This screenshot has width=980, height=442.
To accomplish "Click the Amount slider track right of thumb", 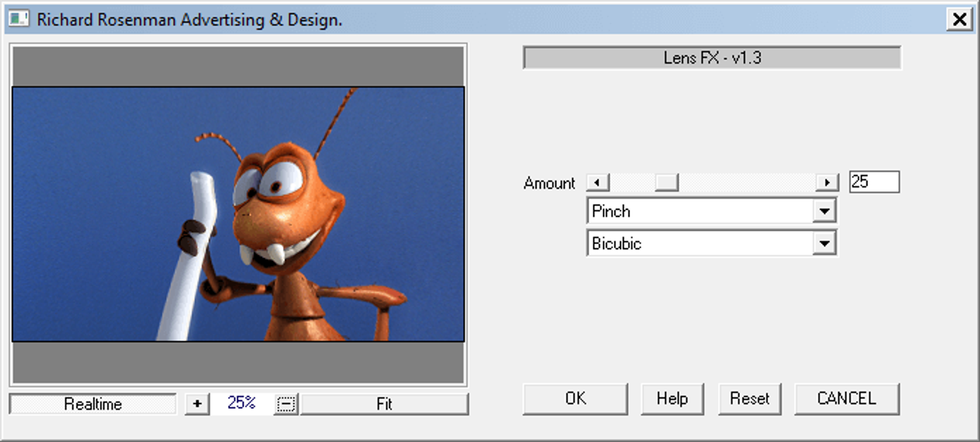I will [x=747, y=183].
